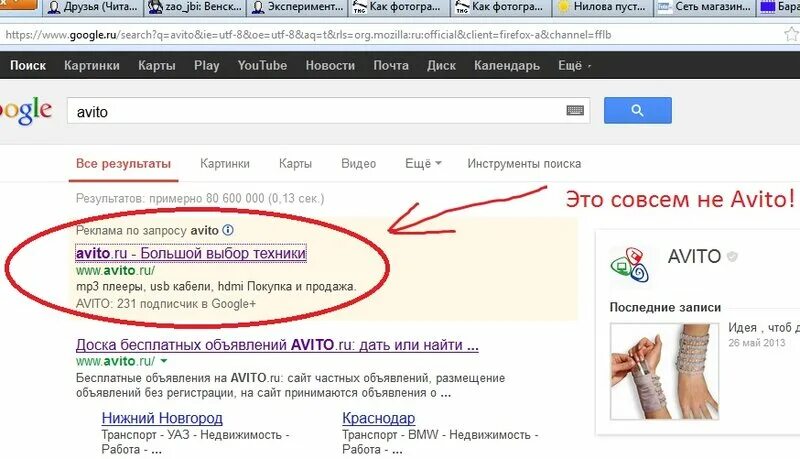The image size is (800, 459).
Task: Click the browser address bar URL
Action: 308,35
